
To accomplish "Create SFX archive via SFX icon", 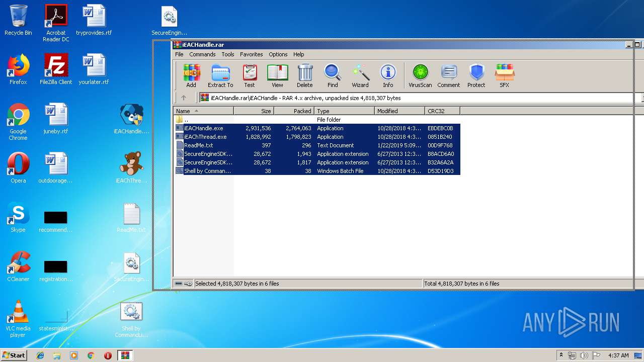I will [504, 76].
